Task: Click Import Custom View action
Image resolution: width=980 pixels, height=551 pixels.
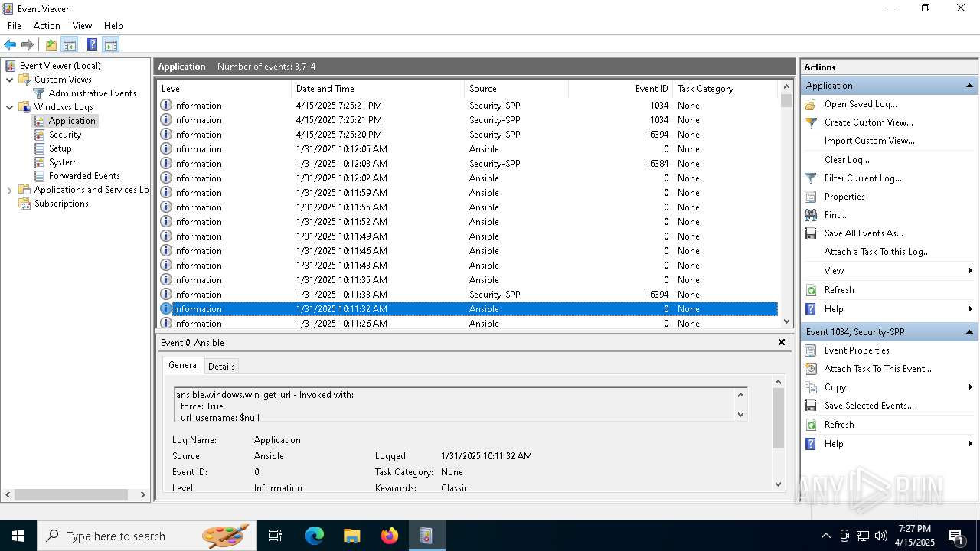Action: [x=869, y=141]
